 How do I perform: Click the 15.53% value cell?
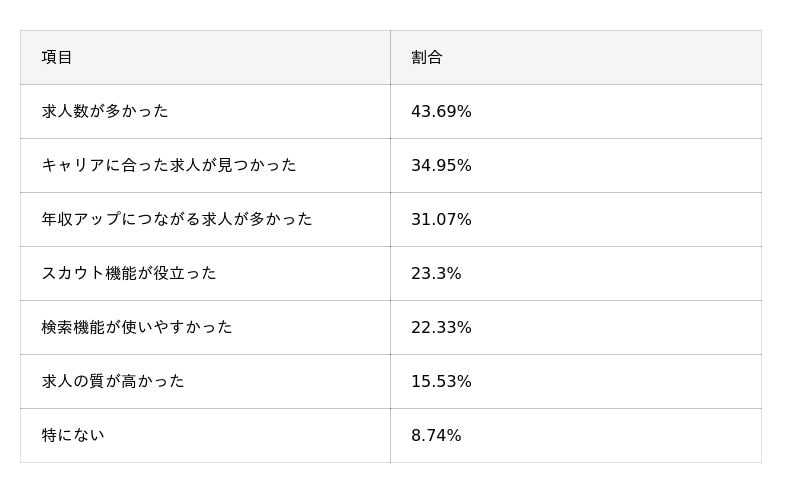click(x=441, y=382)
